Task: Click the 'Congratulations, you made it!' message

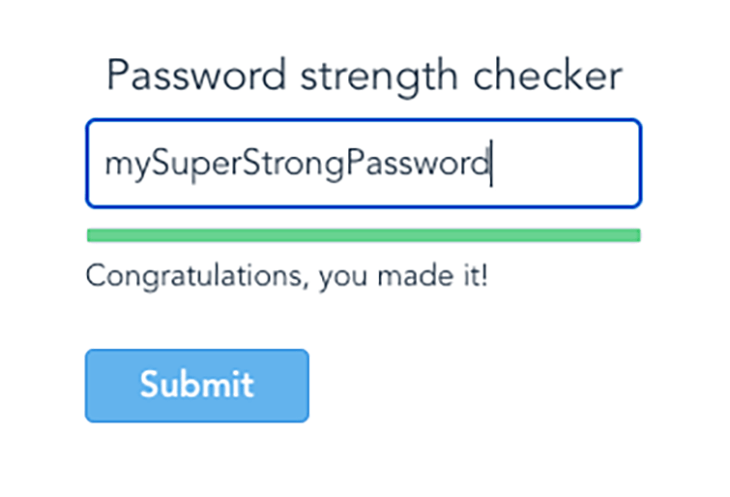Action: pos(287,275)
